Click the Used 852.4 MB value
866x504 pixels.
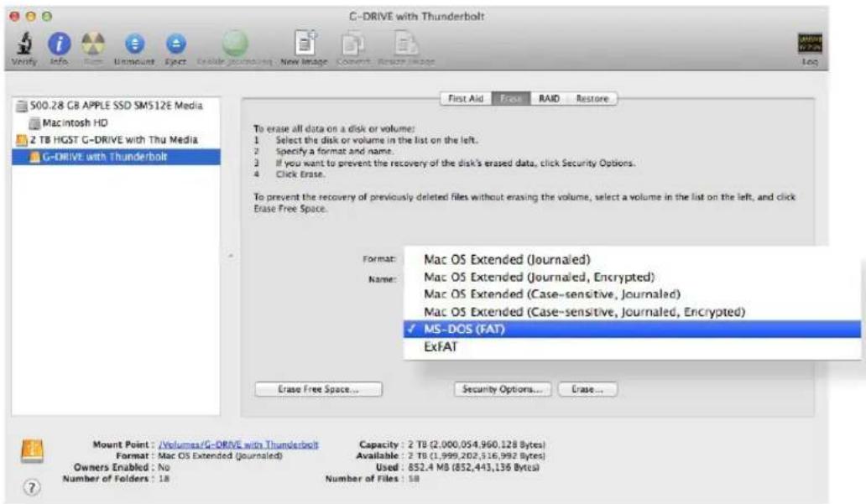pos(474,468)
